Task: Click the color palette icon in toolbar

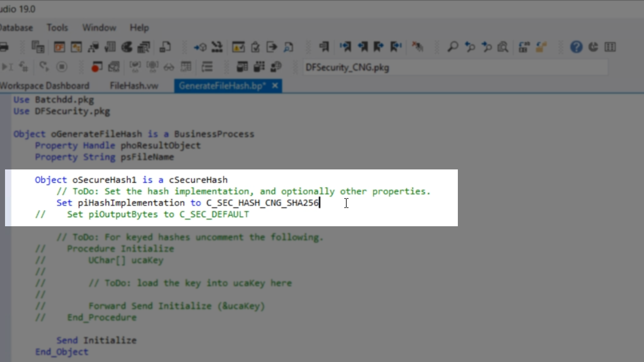Action: [127, 47]
